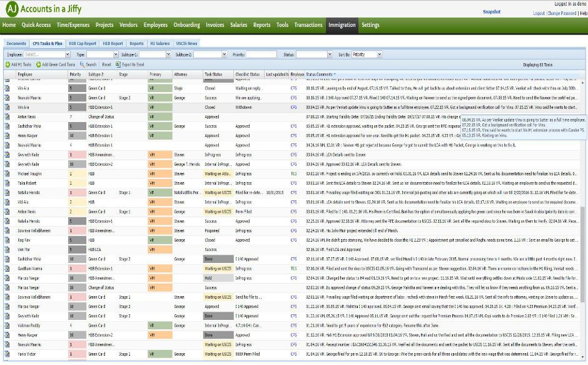Open edit icon for Sashidhar Meka Green Card row

point(7,259)
